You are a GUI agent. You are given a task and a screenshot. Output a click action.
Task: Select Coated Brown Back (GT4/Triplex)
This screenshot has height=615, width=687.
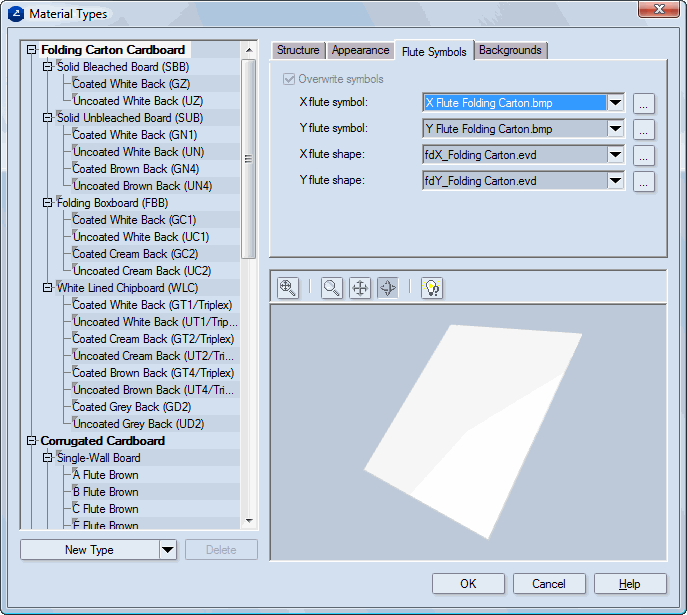[153, 373]
